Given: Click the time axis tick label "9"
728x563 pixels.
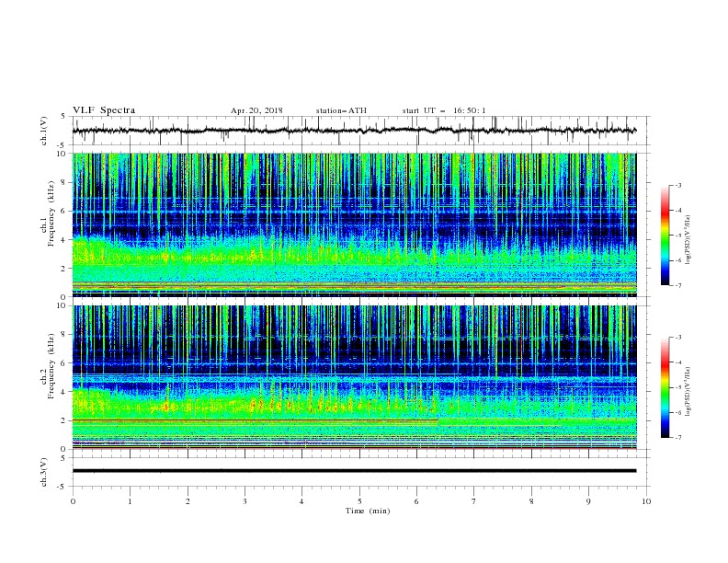Looking at the screenshot, I should [x=588, y=501].
